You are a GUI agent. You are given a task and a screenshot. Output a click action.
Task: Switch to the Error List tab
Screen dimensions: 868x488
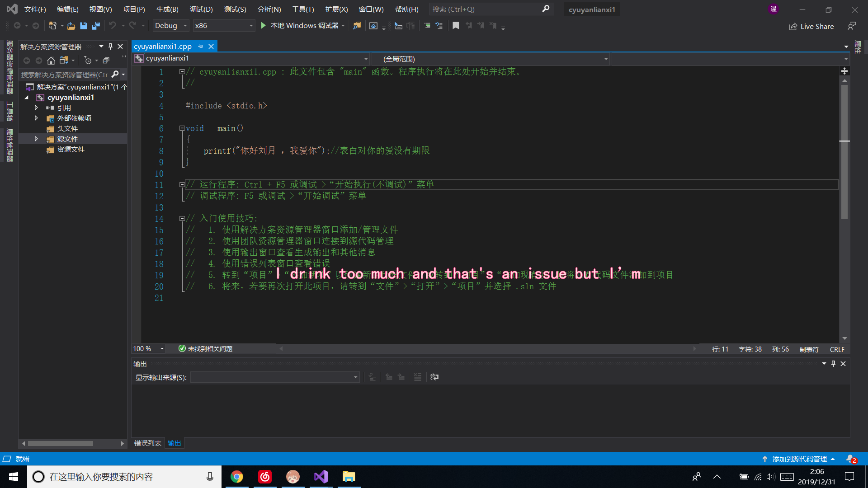pyautogui.click(x=148, y=443)
